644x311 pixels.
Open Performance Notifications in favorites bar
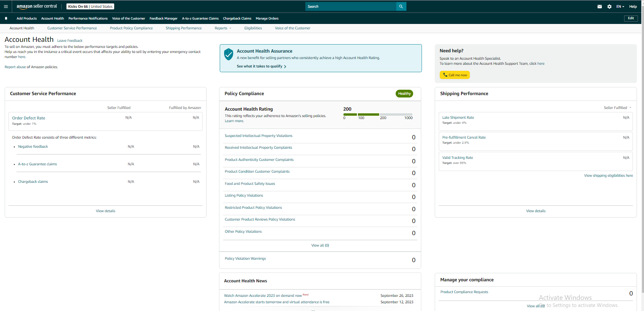point(88,19)
